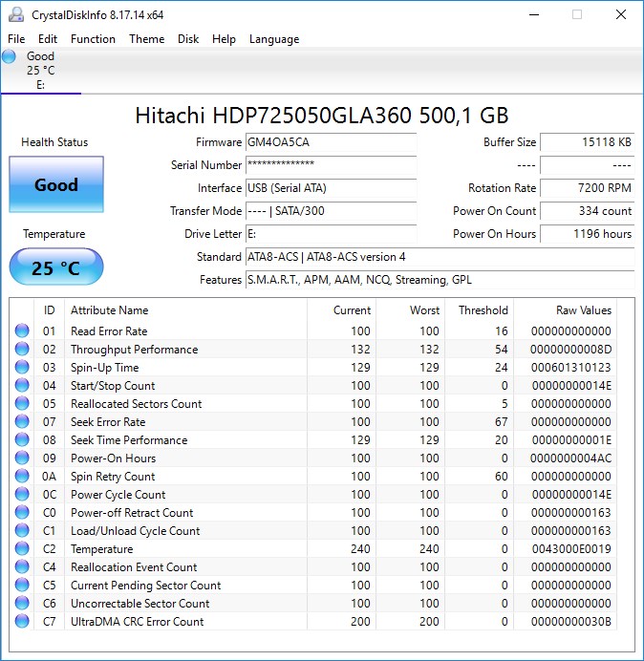
Task: Click the CrystalDiskInfo app icon in title bar
Action: pos(16,14)
